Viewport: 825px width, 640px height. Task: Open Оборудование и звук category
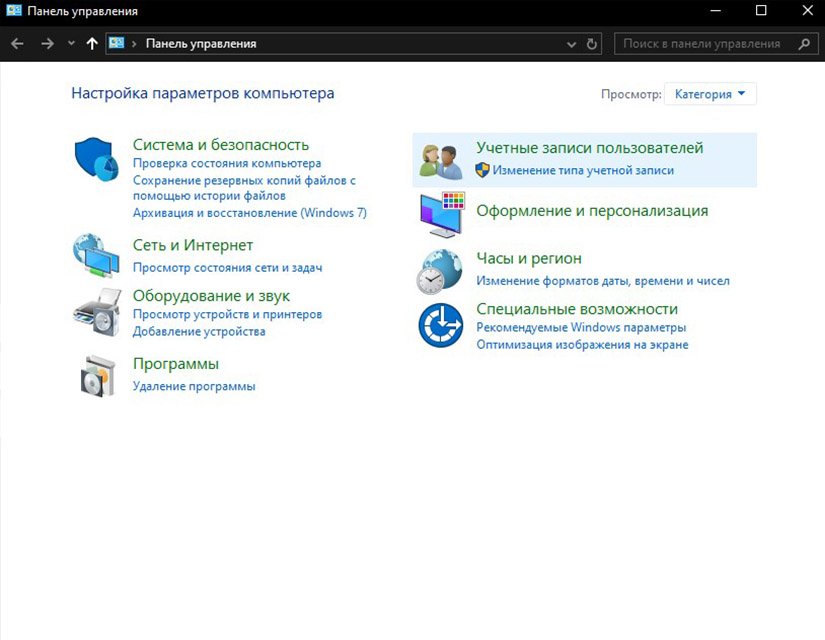click(212, 296)
